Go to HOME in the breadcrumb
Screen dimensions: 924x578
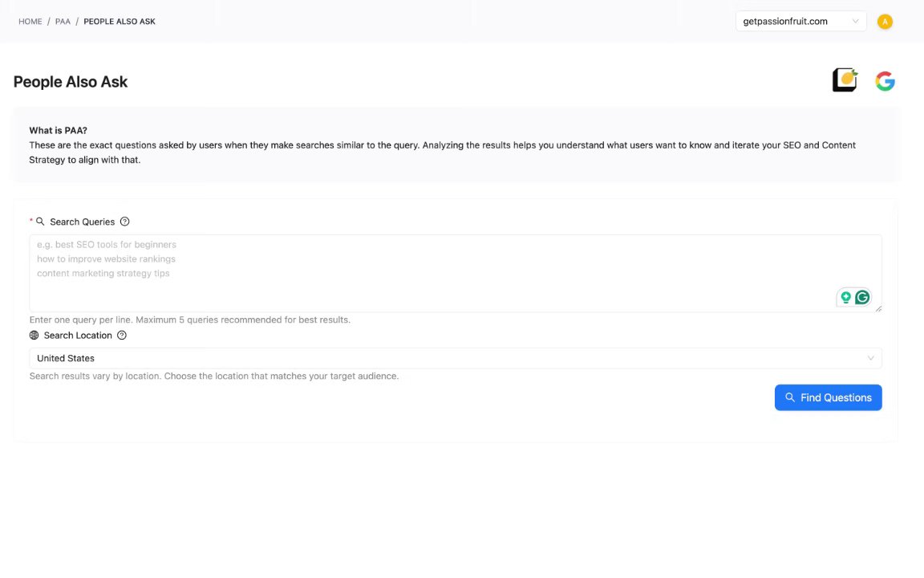pyautogui.click(x=30, y=22)
